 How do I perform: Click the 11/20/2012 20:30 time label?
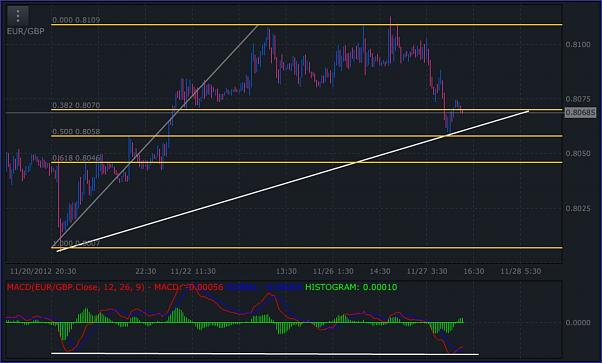click(x=43, y=271)
